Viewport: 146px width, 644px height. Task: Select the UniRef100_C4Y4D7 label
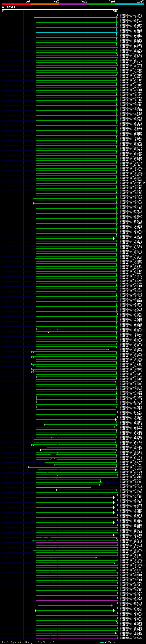131,70
